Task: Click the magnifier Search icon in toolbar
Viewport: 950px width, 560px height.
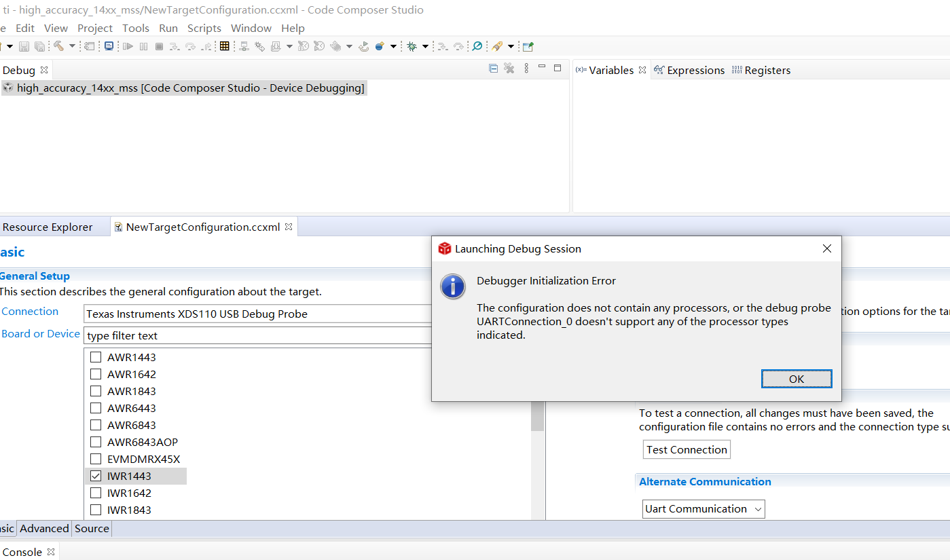Action: [477, 46]
